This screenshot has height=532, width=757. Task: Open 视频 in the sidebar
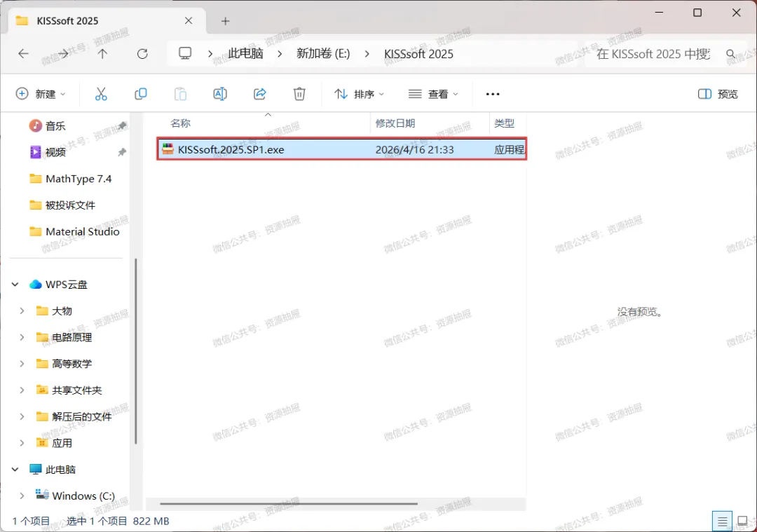55,153
